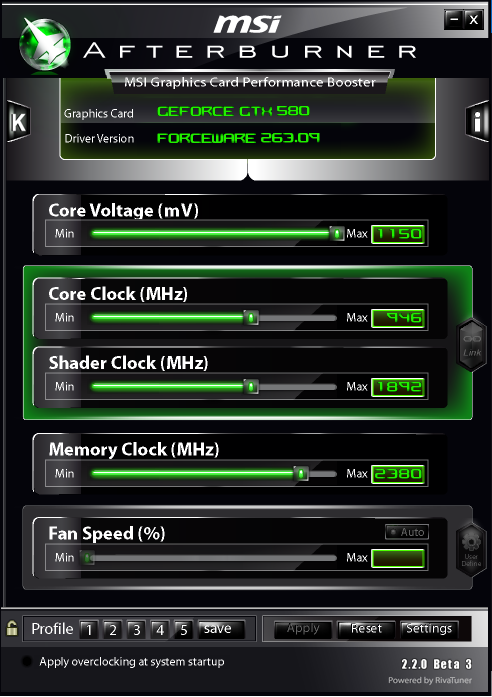This screenshot has height=697, width=492.
Task: Toggle the fan speed Auto button
Action: (407, 532)
